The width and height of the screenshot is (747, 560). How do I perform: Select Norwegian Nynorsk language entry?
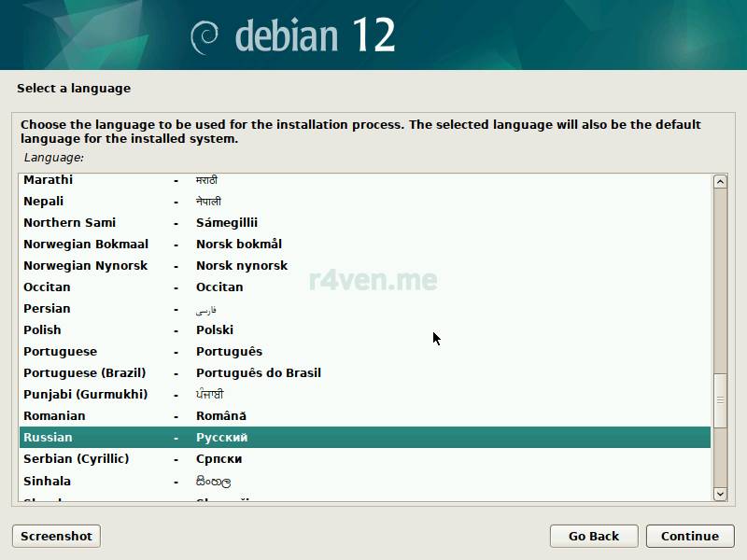[x=85, y=266]
